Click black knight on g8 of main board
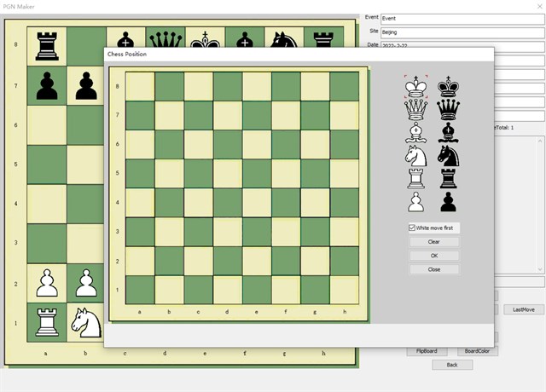Screen dimensions: 546x392 [284, 37]
